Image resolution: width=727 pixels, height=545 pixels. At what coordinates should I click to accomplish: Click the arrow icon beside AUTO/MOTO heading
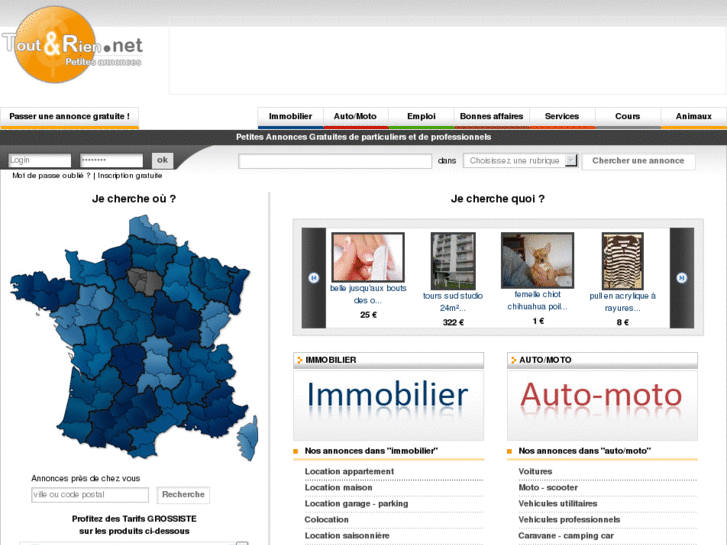tap(513, 360)
